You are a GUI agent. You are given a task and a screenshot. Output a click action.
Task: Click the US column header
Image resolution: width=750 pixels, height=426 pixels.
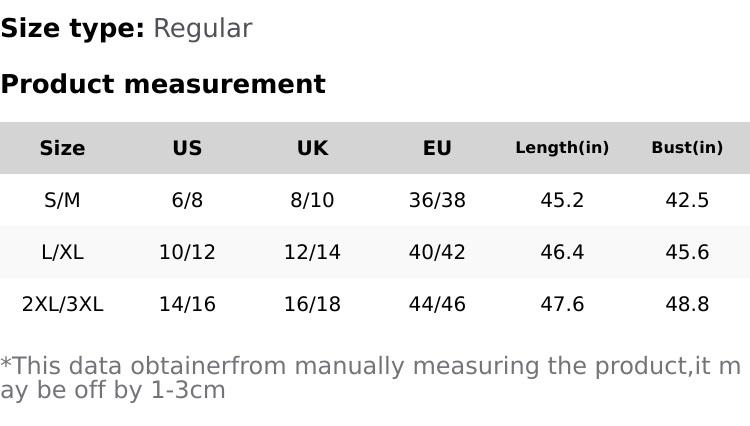[x=187, y=148]
